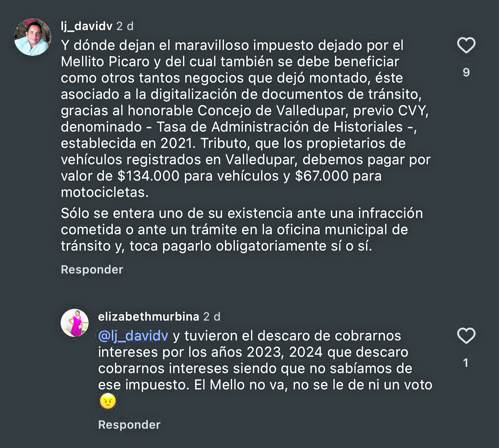499x448 pixels.
Task: Open the elizabethmurbina username link
Action: tap(149, 317)
